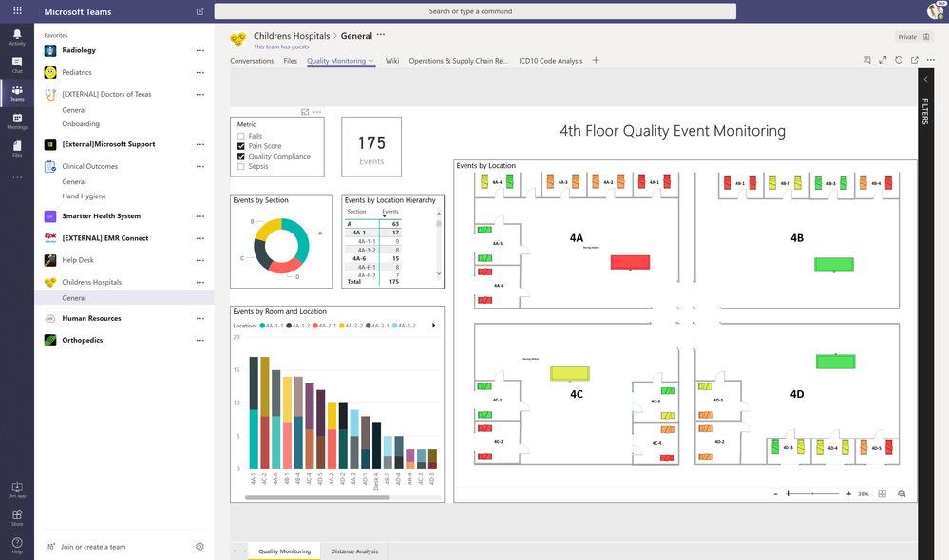Click the search or command box
949x560 pixels.
click(x=475, y=11)
